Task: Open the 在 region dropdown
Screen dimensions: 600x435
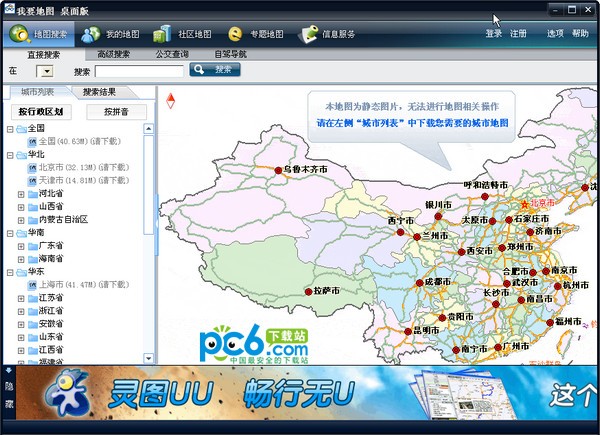Action: tap(45, 71)
